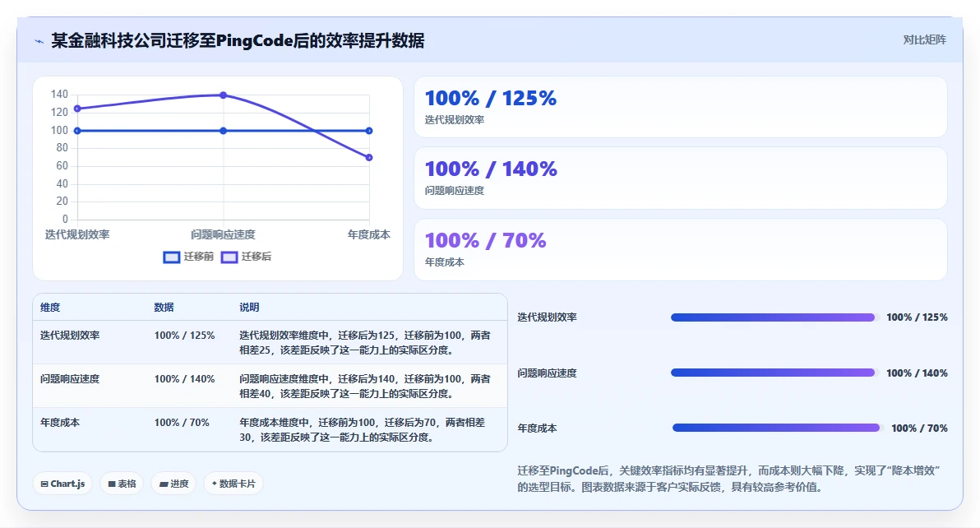980x528 pixels.
Task: Click the 100% / 140% data card
Action: point(681,178)
